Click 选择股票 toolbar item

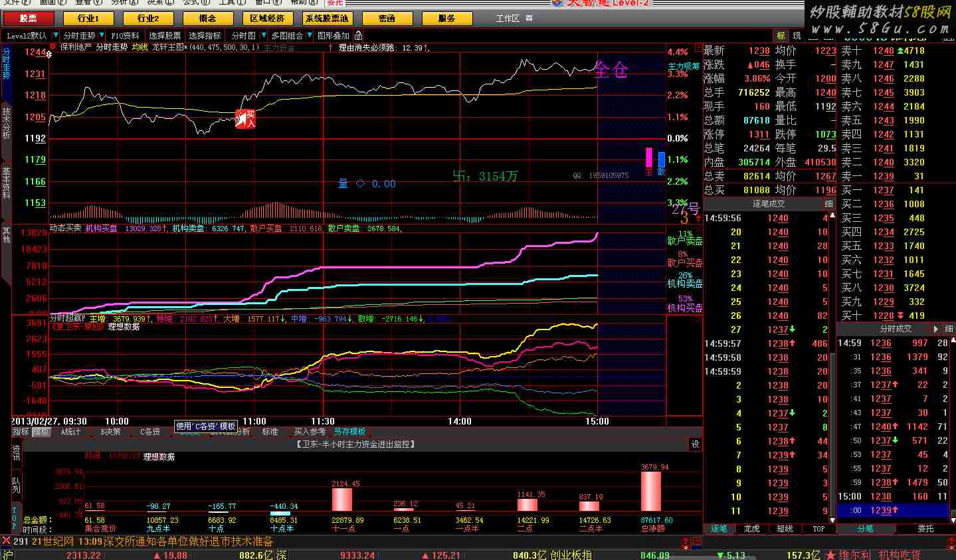pos(165,36)
